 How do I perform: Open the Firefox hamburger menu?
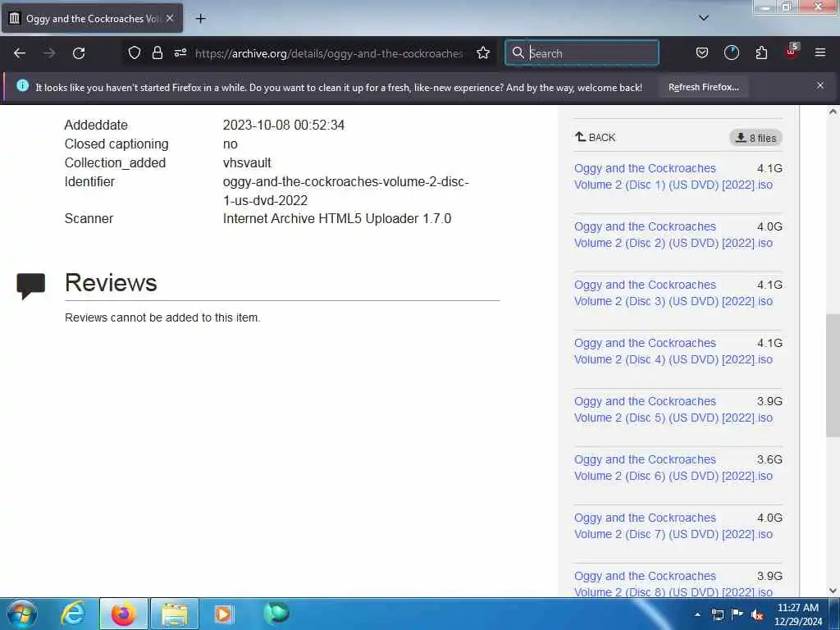click(x=820, y=52)
